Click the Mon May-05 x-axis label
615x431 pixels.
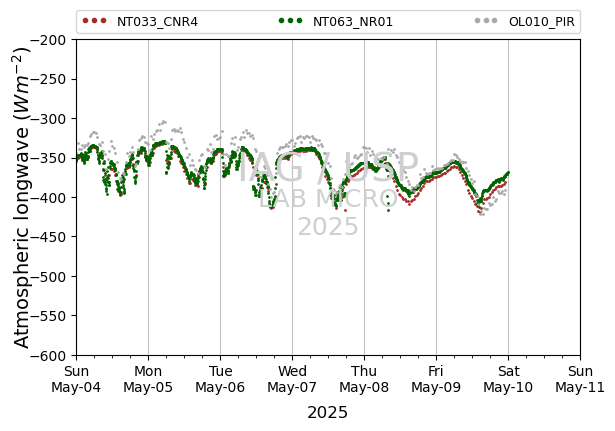[148, 379]
